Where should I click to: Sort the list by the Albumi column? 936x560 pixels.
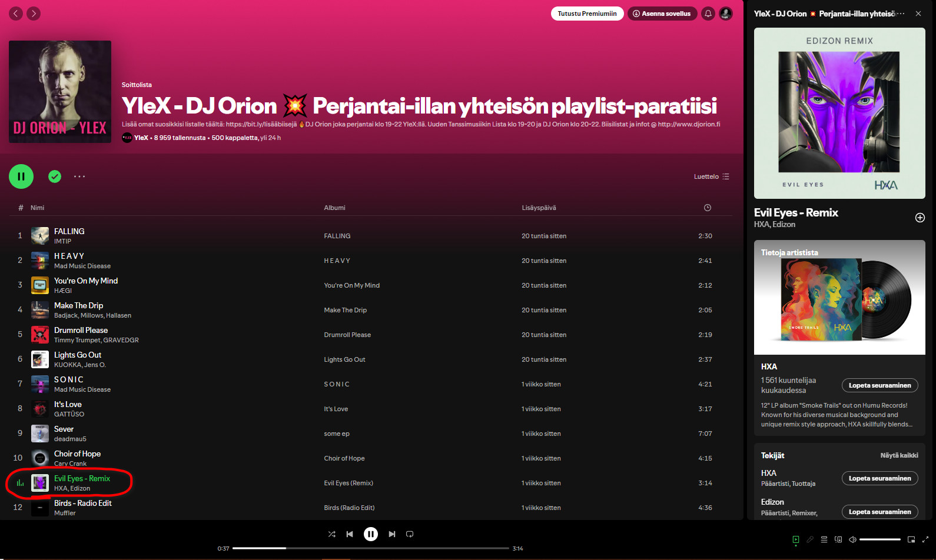tap(334, 208)
